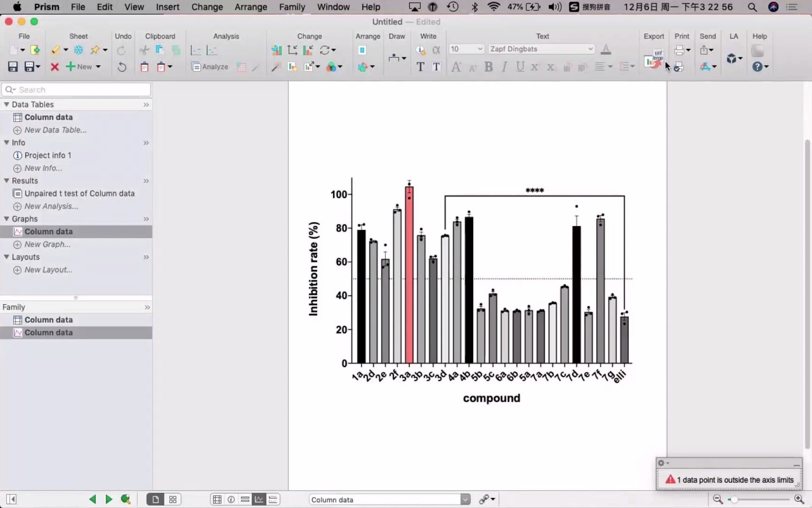This screenshot has height=508, width=812.
Task: Open the Family menu
Action: 292,7
